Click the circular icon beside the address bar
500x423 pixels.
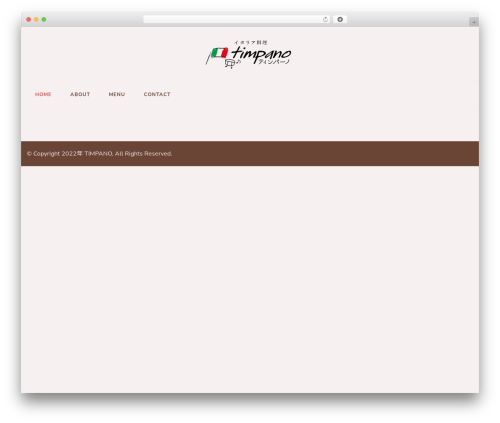pyautogui.click(x=340, y=20)
